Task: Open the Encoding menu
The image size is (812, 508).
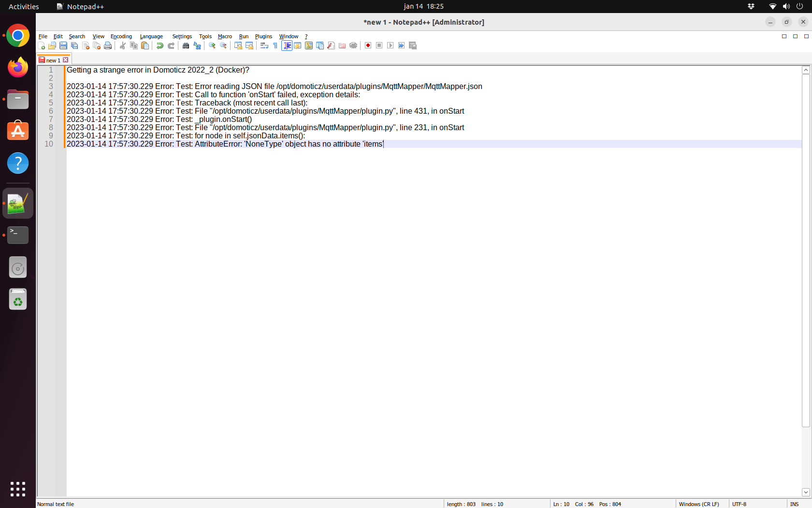Action: tap(121, 36)
